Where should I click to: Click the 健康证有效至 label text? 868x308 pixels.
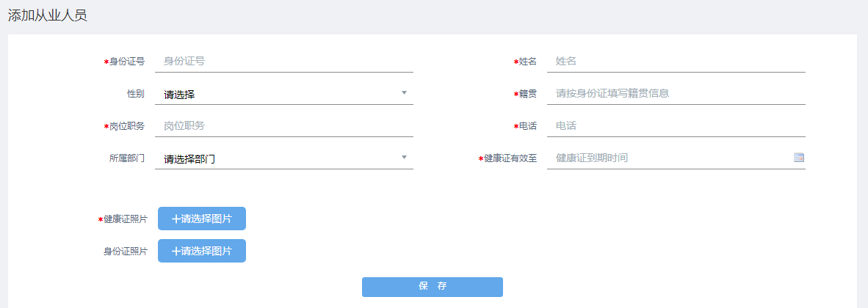[x=510, y=158]
